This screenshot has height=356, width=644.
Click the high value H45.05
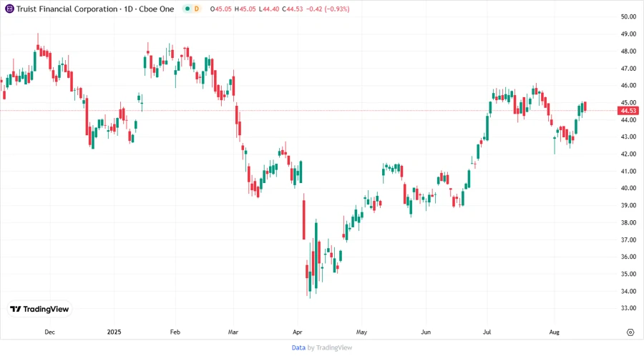245,9
